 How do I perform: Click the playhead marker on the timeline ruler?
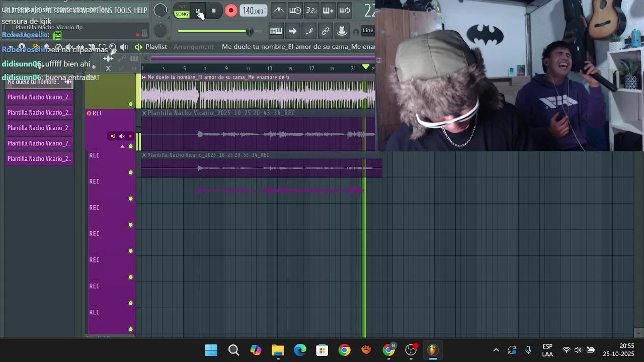point(366,67)
